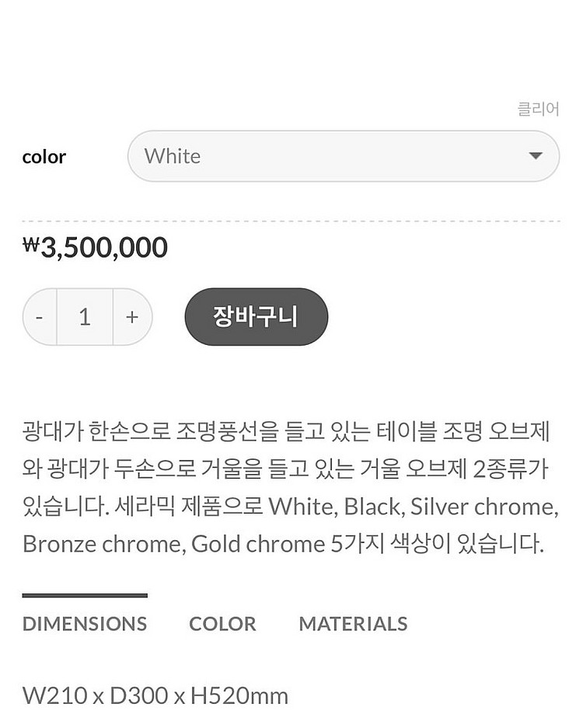Decrease quantity with the minus button
Viewport: 583px width, 728px height.
click(x=40, y=317)
